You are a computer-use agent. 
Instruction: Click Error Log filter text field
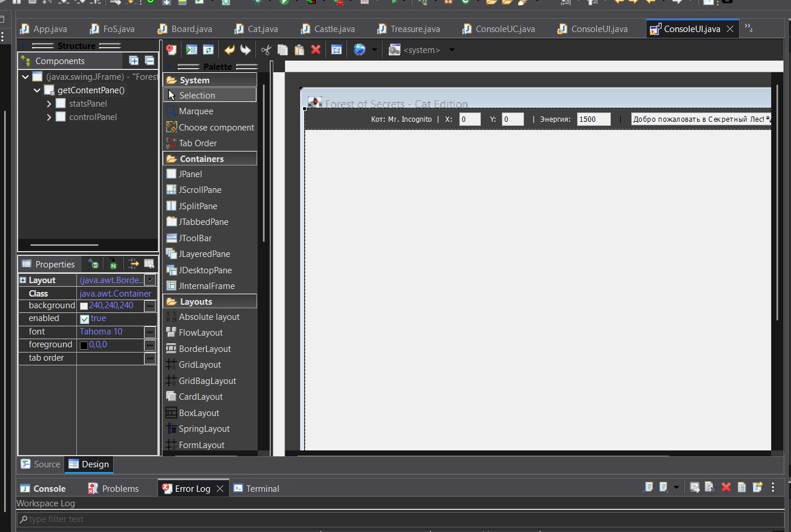pos(400,519)
